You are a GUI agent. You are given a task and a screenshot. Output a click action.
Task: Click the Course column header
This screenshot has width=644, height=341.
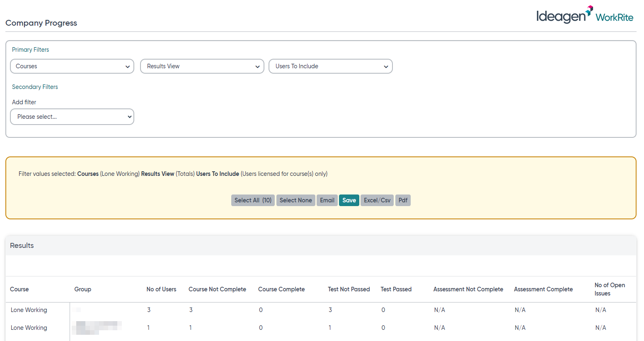(x=19, y=289)
